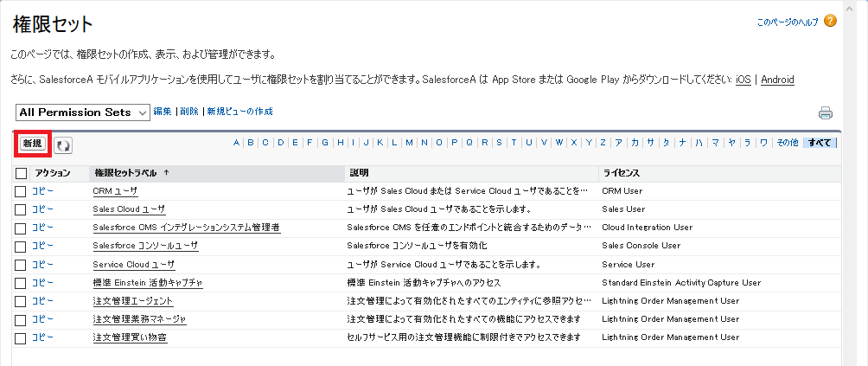
Task: Open このページのヘルプ link
Action: [x=788, y=22]
